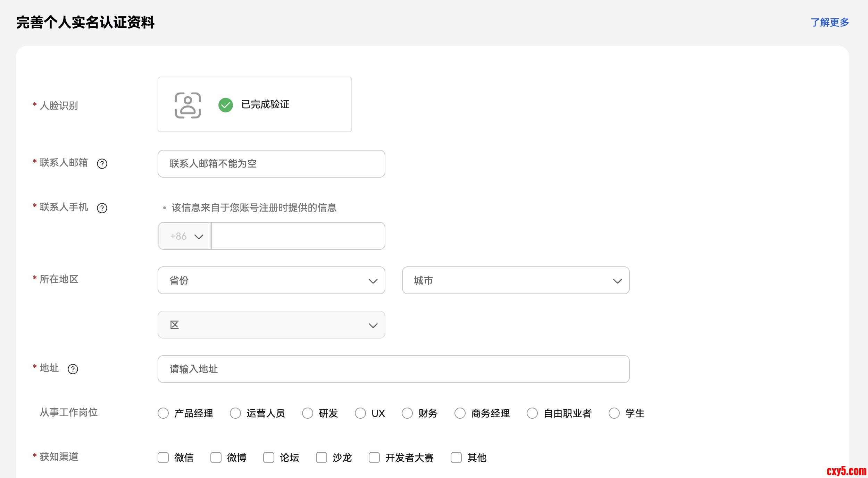Check the 微信 checkbox

[x=163, y=458]
